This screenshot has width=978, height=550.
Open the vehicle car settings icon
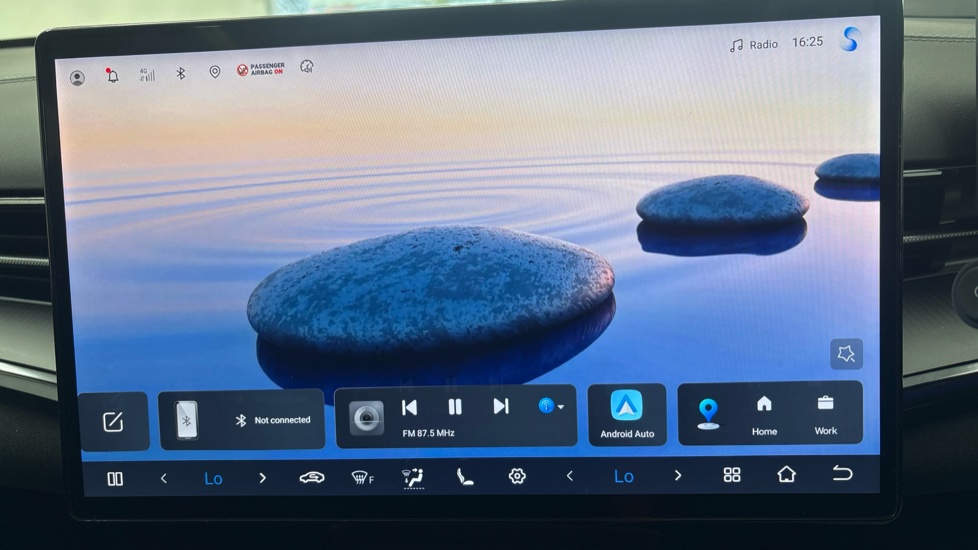[312, 478]
